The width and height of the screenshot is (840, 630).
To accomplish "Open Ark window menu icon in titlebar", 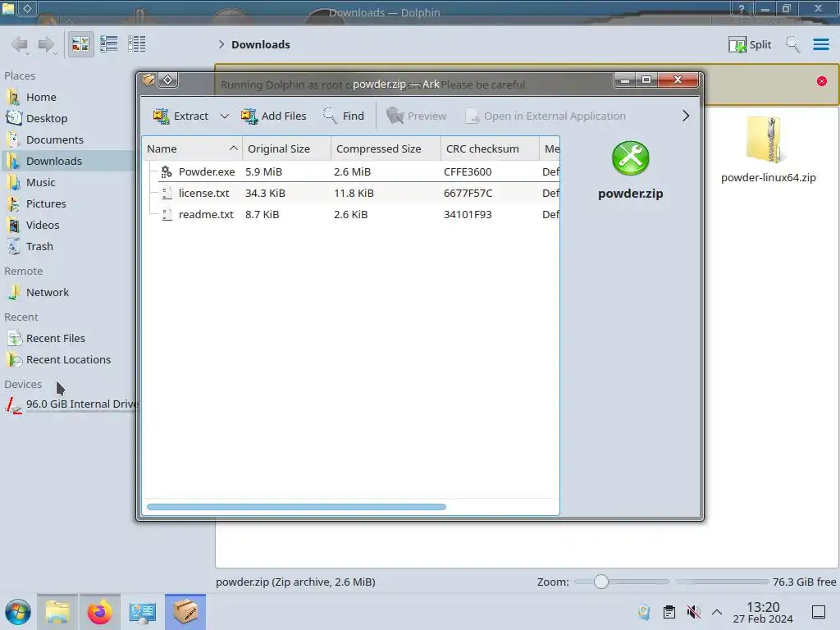I will point(149,80).
